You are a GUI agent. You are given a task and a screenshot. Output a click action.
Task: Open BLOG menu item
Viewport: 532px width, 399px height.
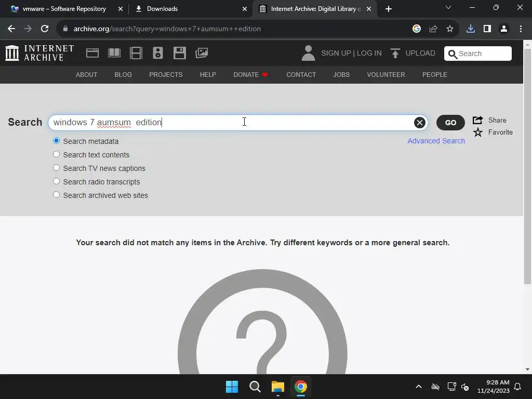tap(123, 75)
